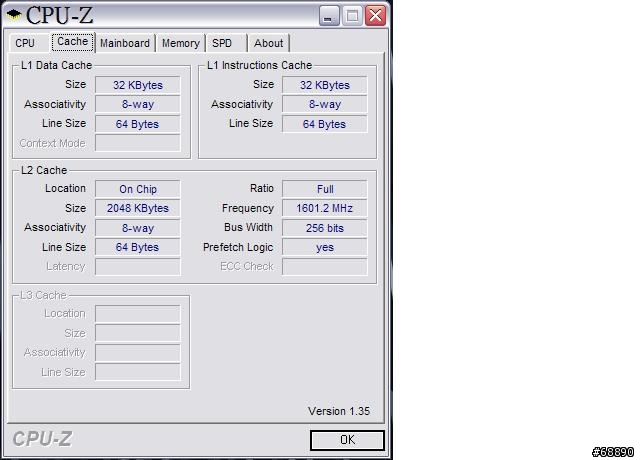
Task: Click the Prefetch Logic label
Action: click(238, 247)
